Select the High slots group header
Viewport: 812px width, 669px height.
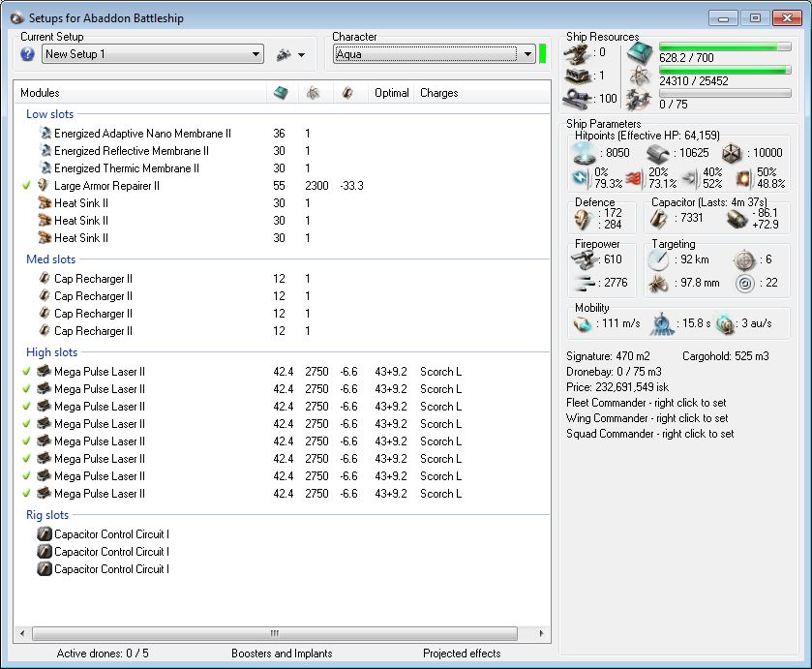coord(52,353)
